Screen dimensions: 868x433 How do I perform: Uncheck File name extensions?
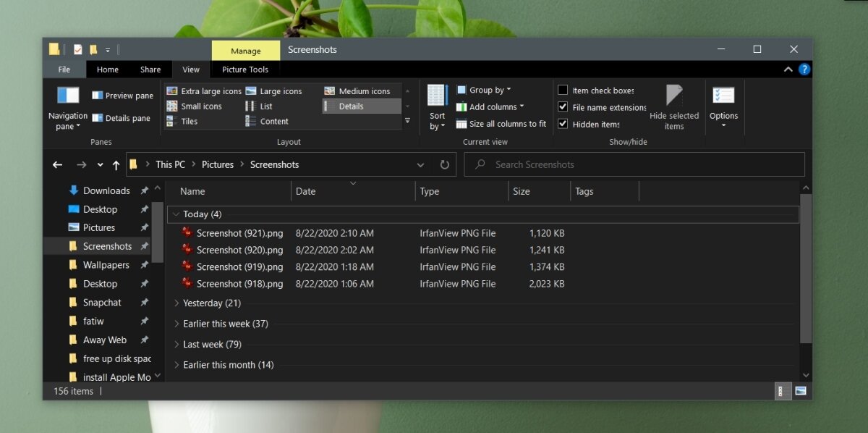pyautogui.click(x=563, y=107)
